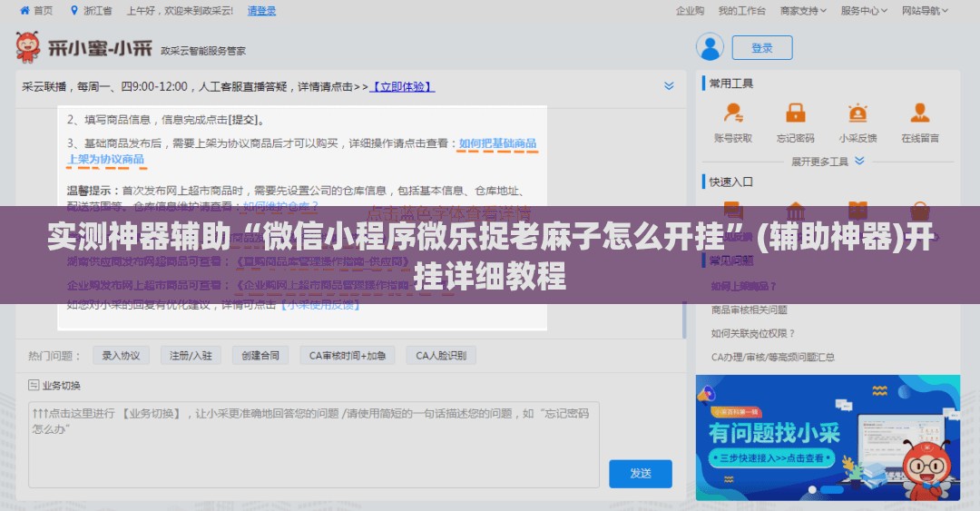Click the 忘记密码 lock icon
Viewport: 980px width, 511px height.
(x=795, y=113)
